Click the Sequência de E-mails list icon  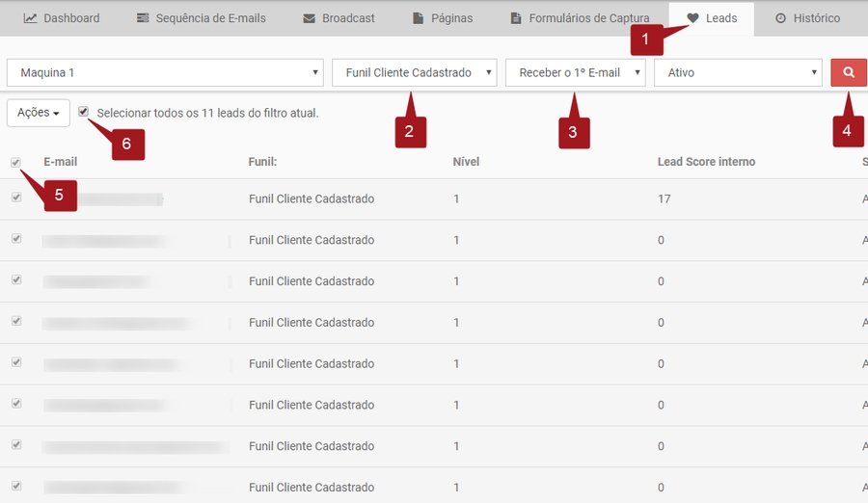[x=143, y=18]
